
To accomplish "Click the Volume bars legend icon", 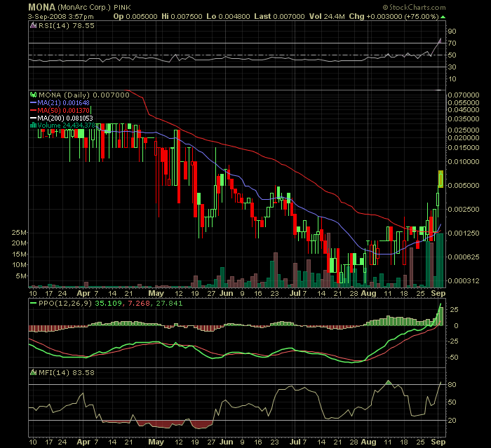I will tap(32, 125).
